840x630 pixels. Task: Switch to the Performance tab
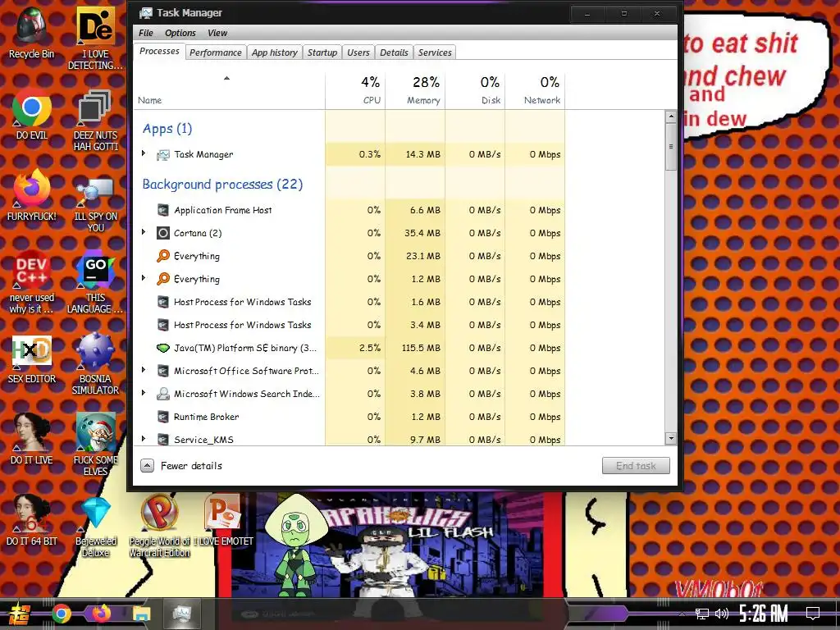pos(216,52)
